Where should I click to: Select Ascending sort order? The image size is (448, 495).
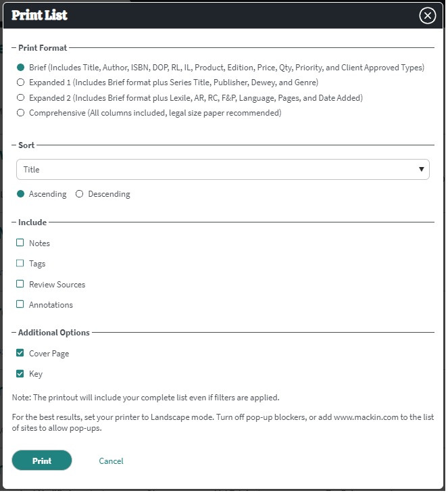[x=20, y=194]
